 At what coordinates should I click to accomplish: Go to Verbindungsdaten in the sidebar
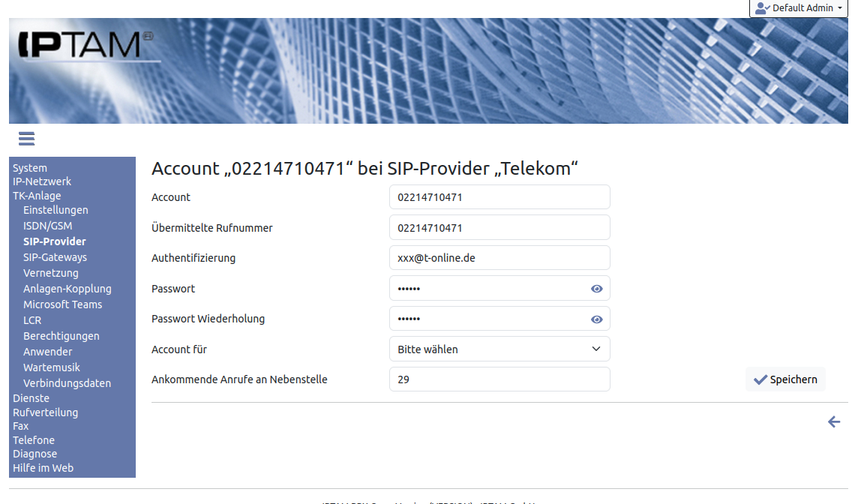(x=67, y=383)
